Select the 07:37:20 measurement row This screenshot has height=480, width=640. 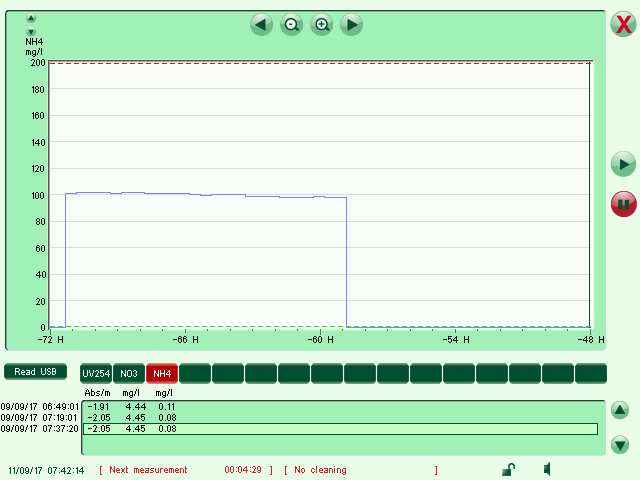[340, 429]
